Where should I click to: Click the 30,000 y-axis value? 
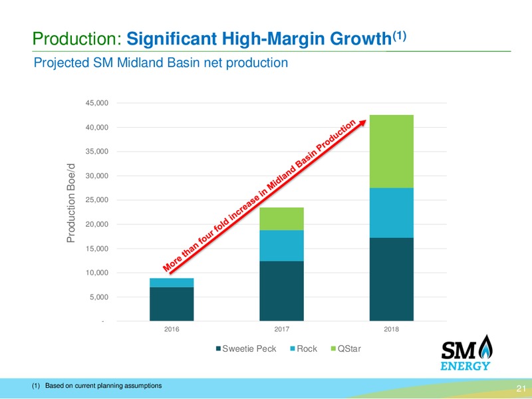click(x=96, y=176)
